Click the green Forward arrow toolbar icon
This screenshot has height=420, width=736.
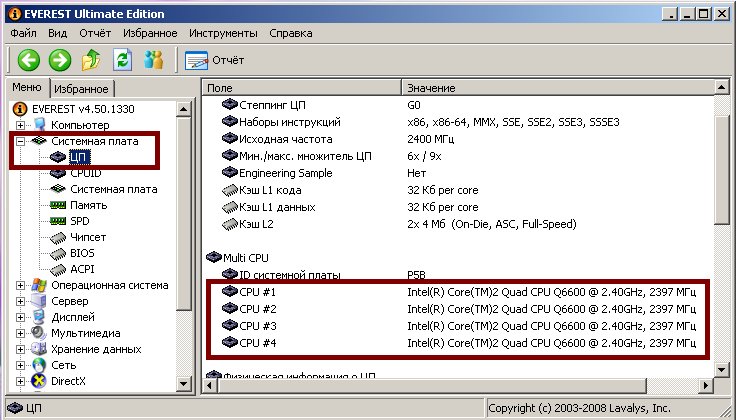60,60
